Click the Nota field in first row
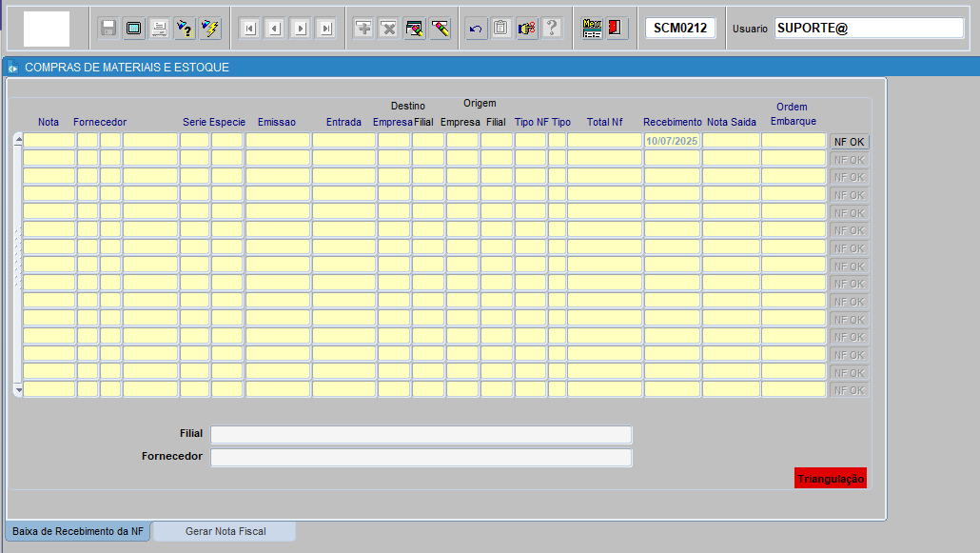980x553 pixels. click(49, 141)
